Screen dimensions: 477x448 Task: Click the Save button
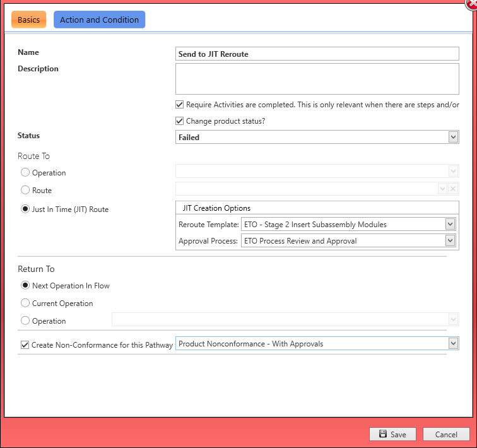click(x=392, y=434)
